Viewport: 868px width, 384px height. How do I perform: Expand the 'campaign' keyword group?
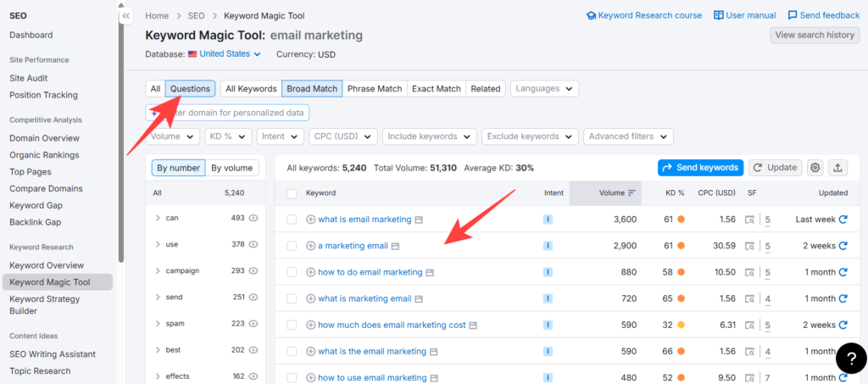click(x=158, y=271)
